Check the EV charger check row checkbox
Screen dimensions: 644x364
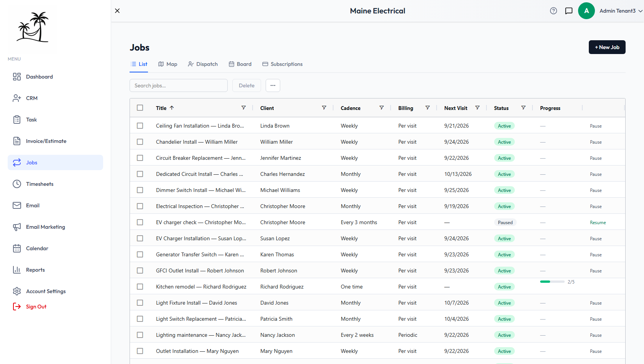coord(140,222)
